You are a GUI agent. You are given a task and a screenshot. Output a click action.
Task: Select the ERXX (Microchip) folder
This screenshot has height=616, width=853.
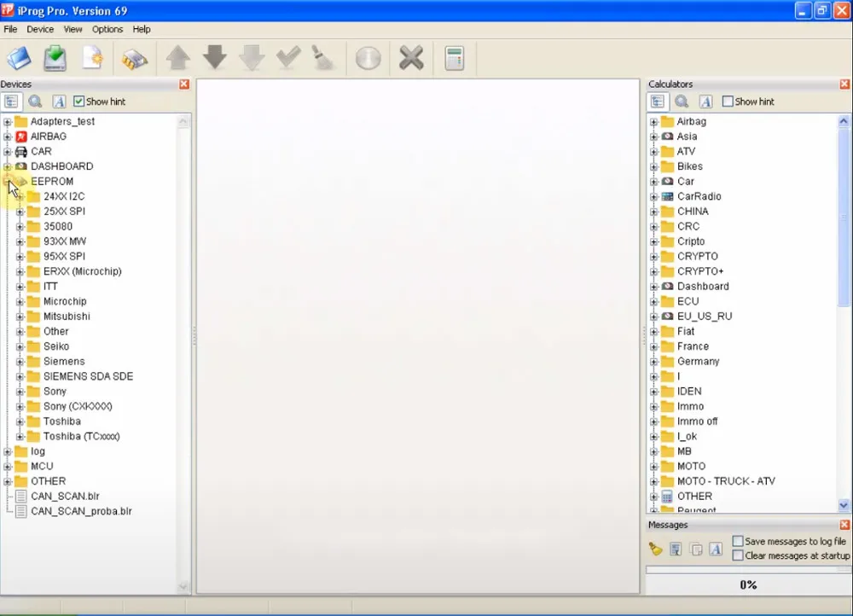tap(82, 271)
